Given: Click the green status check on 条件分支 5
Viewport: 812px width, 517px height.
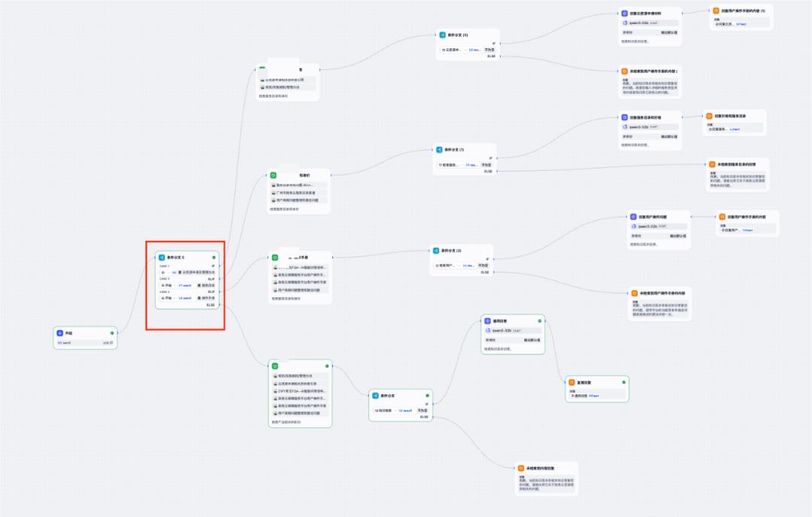Looking at the screenshot, I should pyautogui.click(x=214, y=257).
